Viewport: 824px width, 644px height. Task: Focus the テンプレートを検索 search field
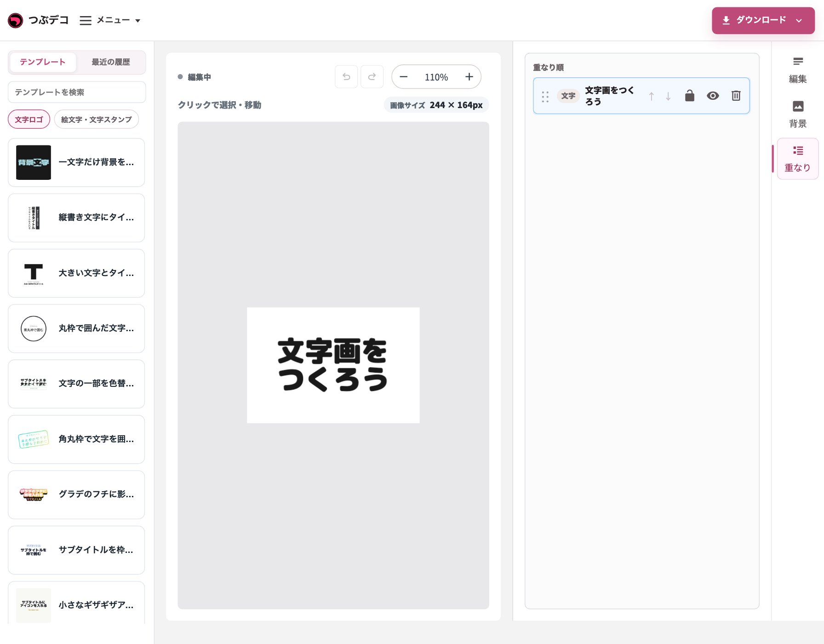tap(77, 92)
